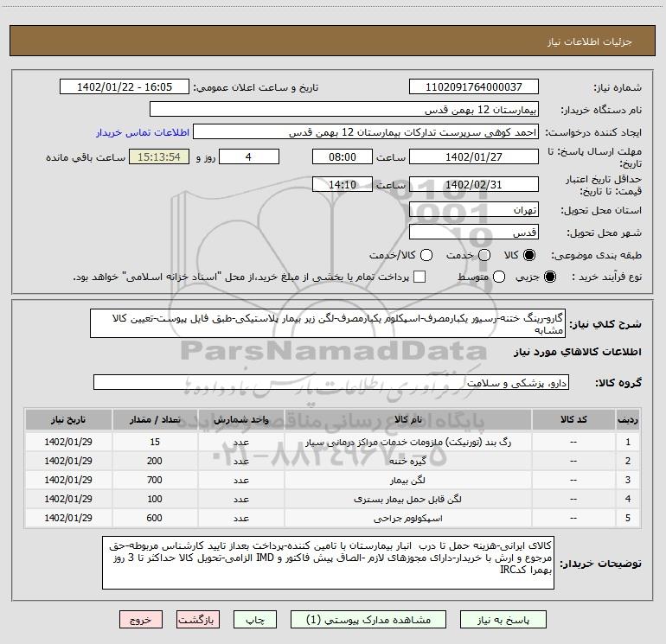Image resolution: width=666 pixels, height=644 pixels.
Task: Click quantity 200 for گیره ختنه
Action: click(155, 461)
